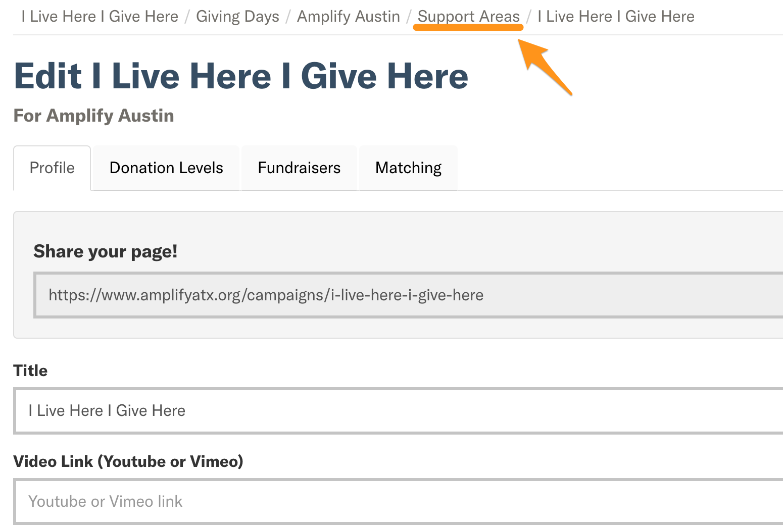Open the Amplify Austin breadcrumb link
Viewport: 783px width, 532px height.
coord(348,17)
